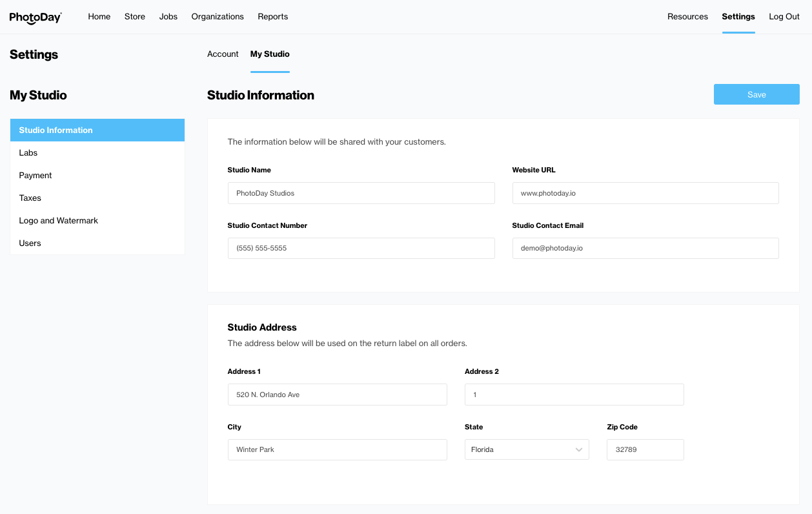Click the Studio Address heading text
This screenshot has height=514, width=812.
(262, 327)
